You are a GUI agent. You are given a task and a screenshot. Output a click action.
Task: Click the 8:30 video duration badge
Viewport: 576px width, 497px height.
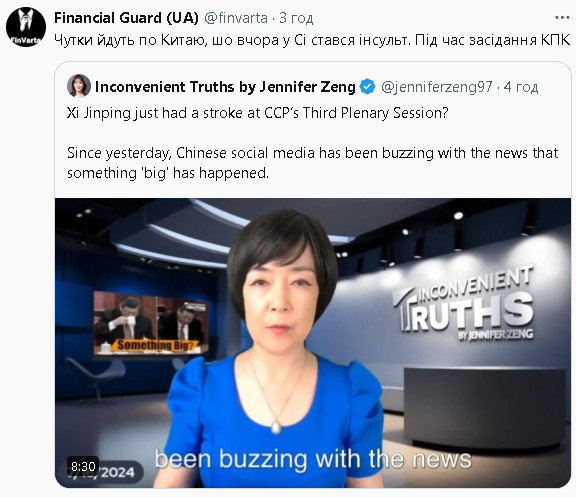(x=83, y=466)
